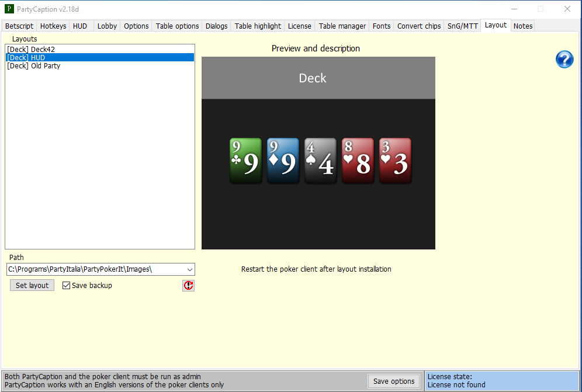
Task: Open the Betscript tab
Action: [x=19, y=26]
